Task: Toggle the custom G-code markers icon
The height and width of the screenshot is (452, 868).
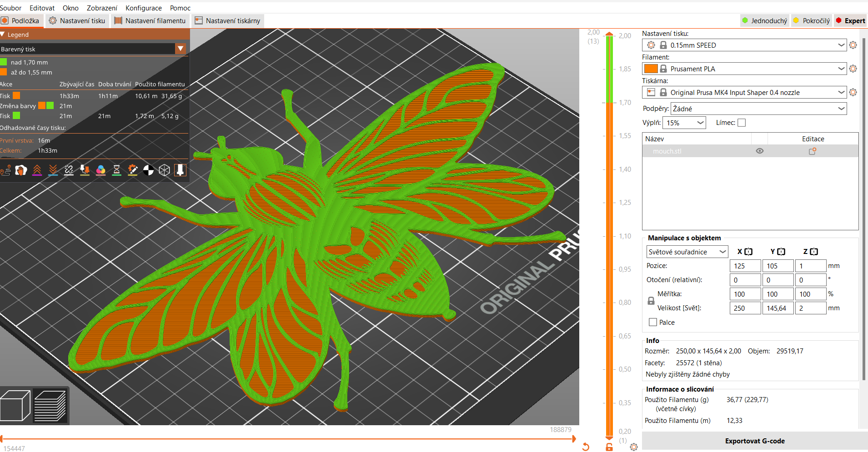Action: click(x=133, y=170)
